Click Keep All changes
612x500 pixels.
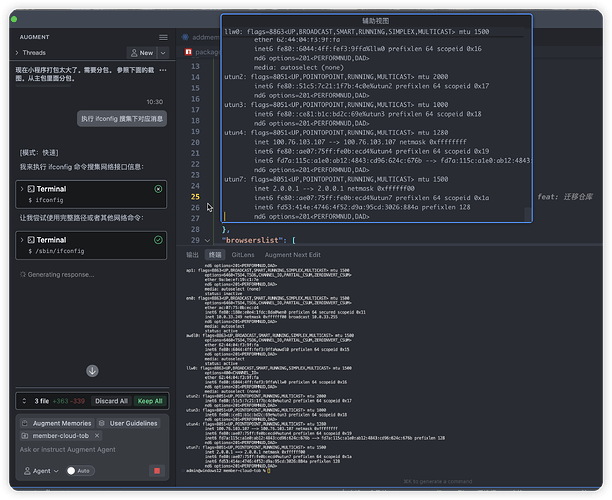(150, 401)
